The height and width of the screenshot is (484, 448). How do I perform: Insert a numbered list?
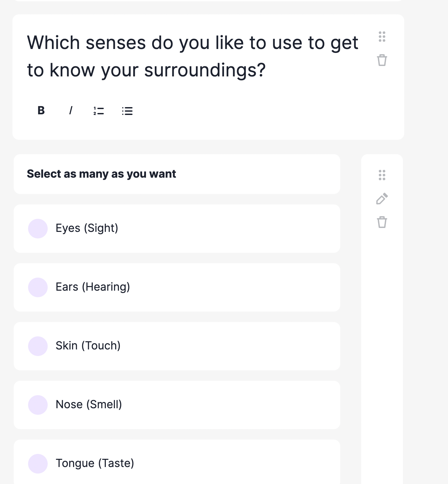tap(99, 111)
